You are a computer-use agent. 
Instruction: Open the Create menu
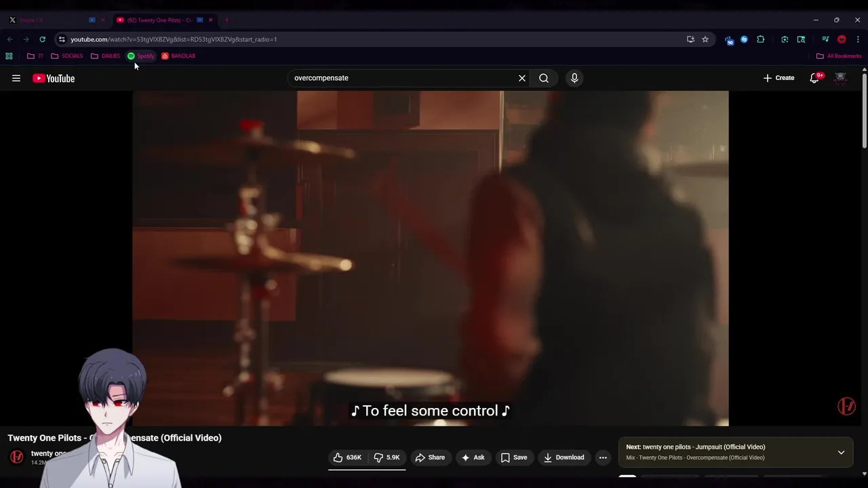pyautogui.click(x=778, y=78)
